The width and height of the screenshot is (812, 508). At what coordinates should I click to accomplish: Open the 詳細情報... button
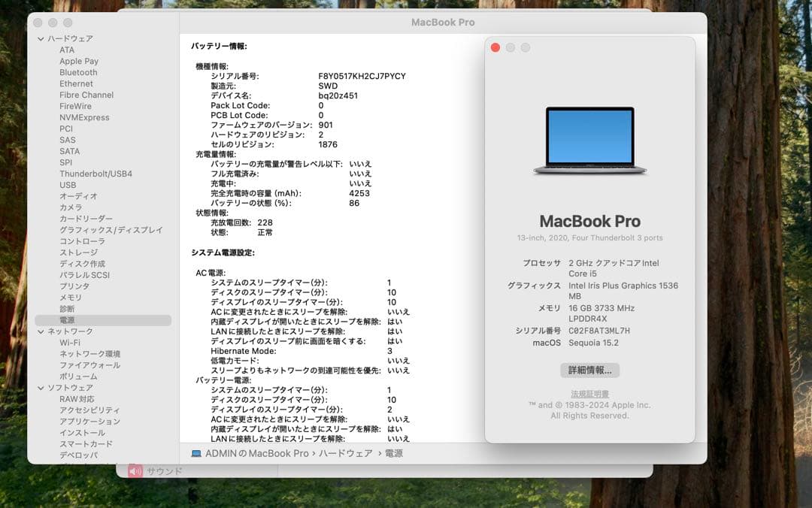click(x=591, y=370)
